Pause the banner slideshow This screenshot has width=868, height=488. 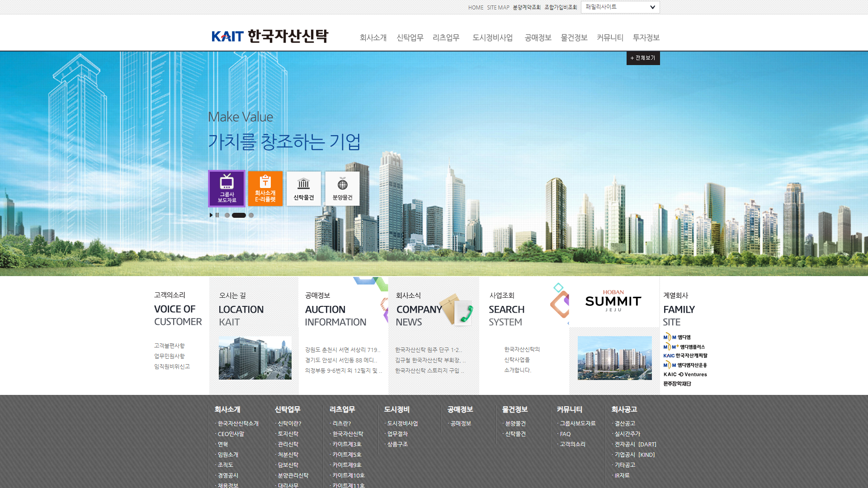[217, 215]
